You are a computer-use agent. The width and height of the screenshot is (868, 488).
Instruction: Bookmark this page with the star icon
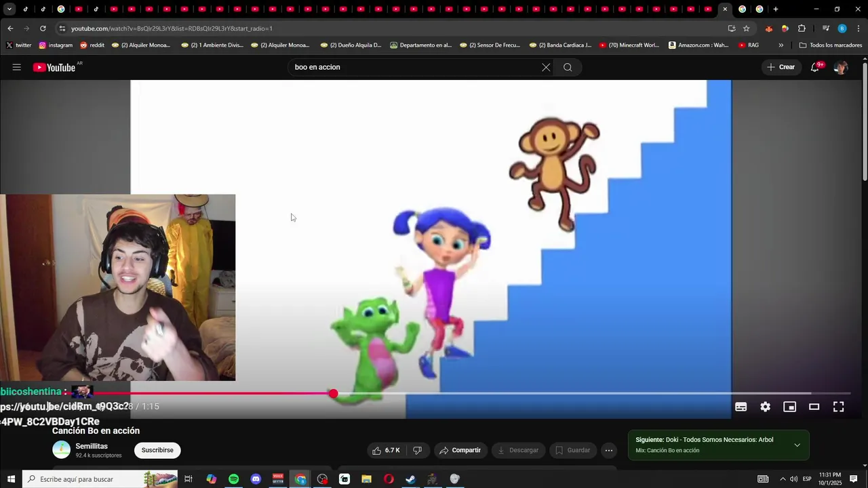(x=747, y=28)
